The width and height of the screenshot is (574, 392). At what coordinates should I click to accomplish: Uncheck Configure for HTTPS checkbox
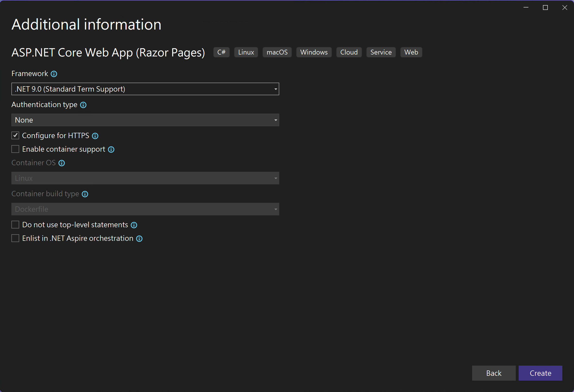15,135
